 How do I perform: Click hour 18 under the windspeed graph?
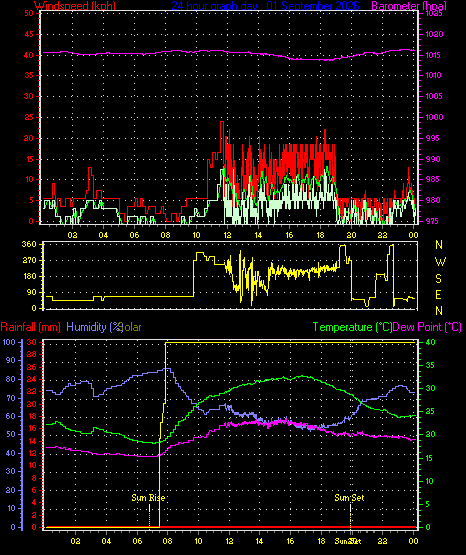coord(320,235)
